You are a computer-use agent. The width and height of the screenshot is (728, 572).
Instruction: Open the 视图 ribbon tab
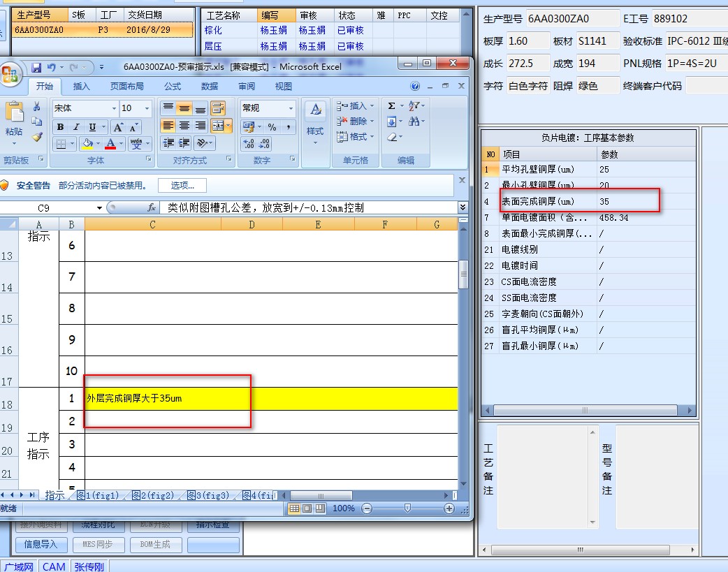click(x=283, y=87)
